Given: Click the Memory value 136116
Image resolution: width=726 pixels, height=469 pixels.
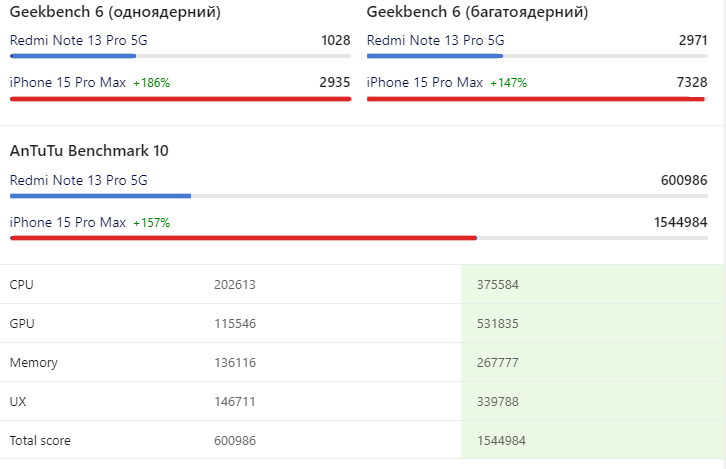Looking at the screenshot, I should (x=235, y=363).
